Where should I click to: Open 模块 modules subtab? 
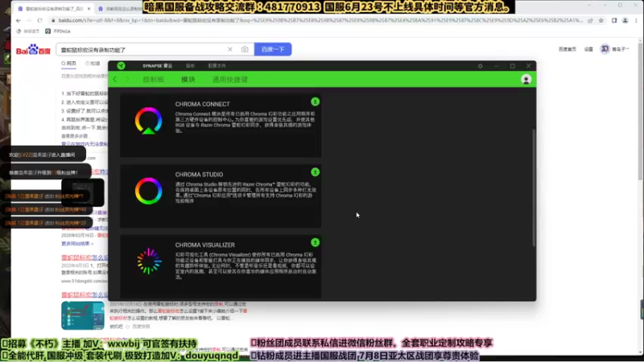(x=188, y=80)
